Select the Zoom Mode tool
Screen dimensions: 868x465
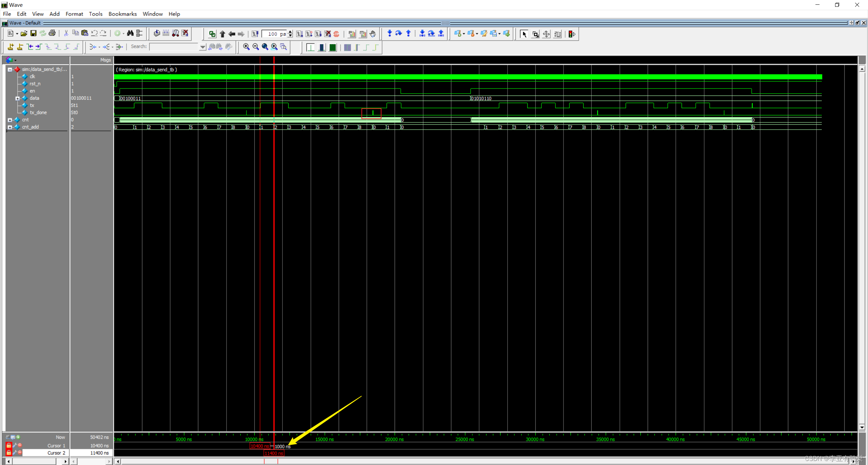click(535, 34)
